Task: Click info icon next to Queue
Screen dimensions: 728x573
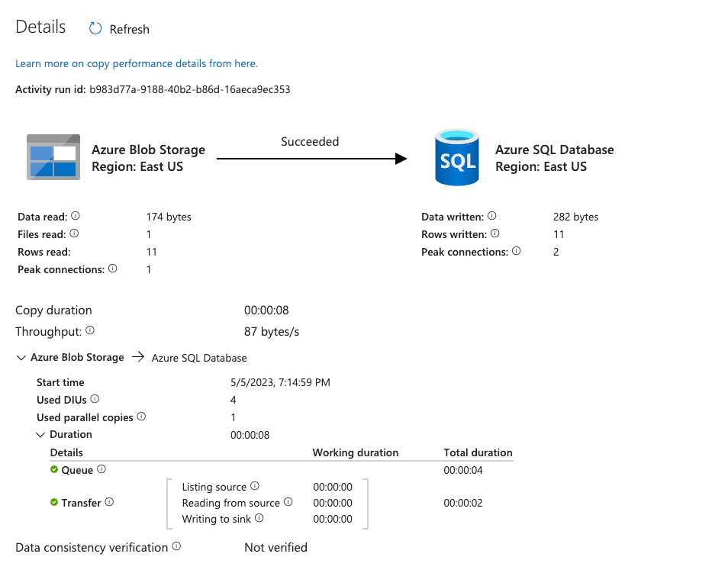Action: [101, 470]
